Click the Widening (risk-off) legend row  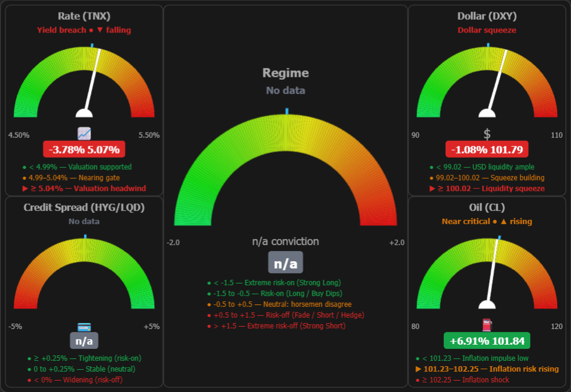pos(74,380)
